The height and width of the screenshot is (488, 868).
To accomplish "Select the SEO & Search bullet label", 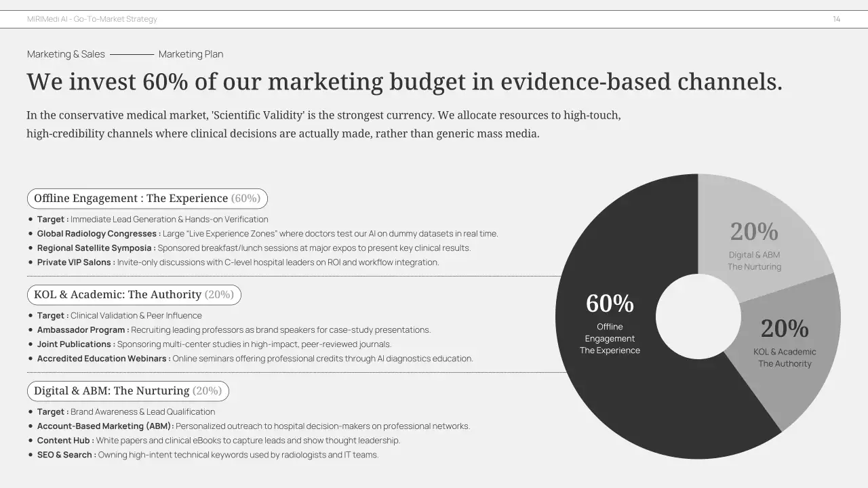I will point(66,455).
